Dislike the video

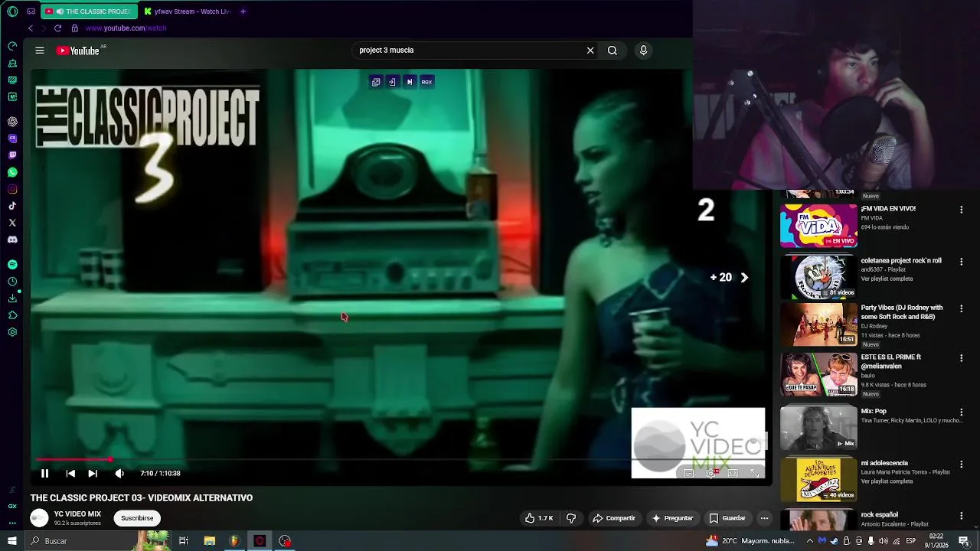(571, 518)
